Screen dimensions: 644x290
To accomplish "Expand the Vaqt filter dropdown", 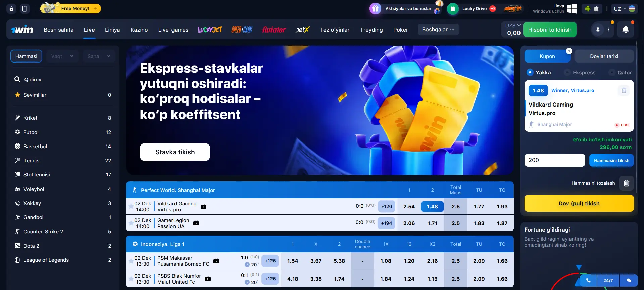I will click(62, 56).
